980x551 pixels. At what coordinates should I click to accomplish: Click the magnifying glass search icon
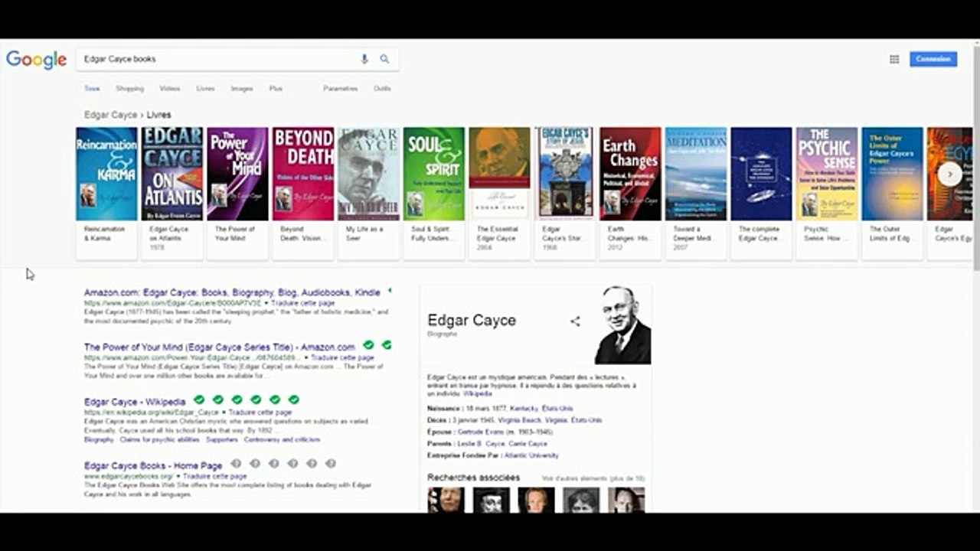click(x=384, y=59)
